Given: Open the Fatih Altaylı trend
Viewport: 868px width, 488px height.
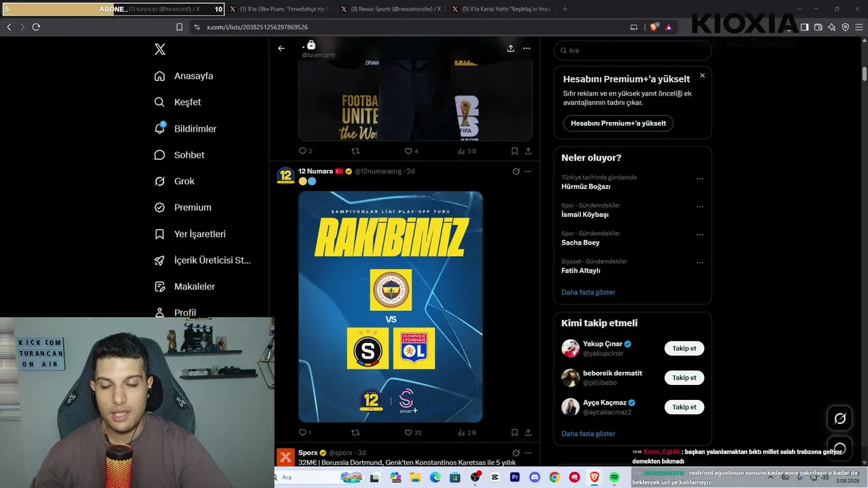Looking at the screenshot, I should (x=581, y=270).
